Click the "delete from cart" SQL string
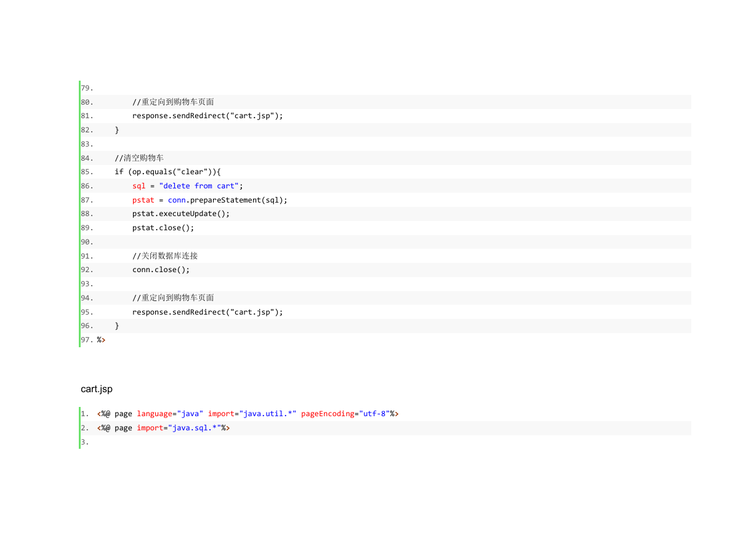This screenshot has height=535, width=756. coord(199,186)
